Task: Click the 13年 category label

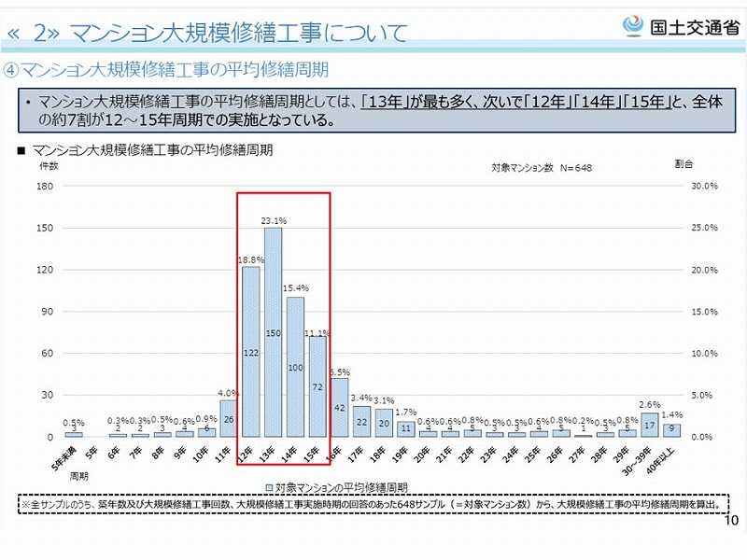Action: pyautogui.click(x=267, y=455)
